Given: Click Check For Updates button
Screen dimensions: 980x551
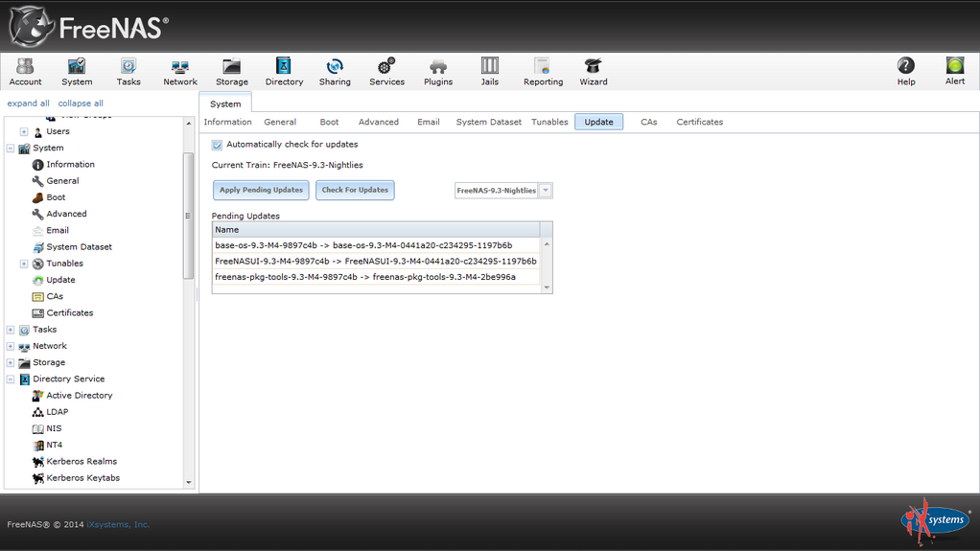Looking at the screenshot, I should coord(355,190).
